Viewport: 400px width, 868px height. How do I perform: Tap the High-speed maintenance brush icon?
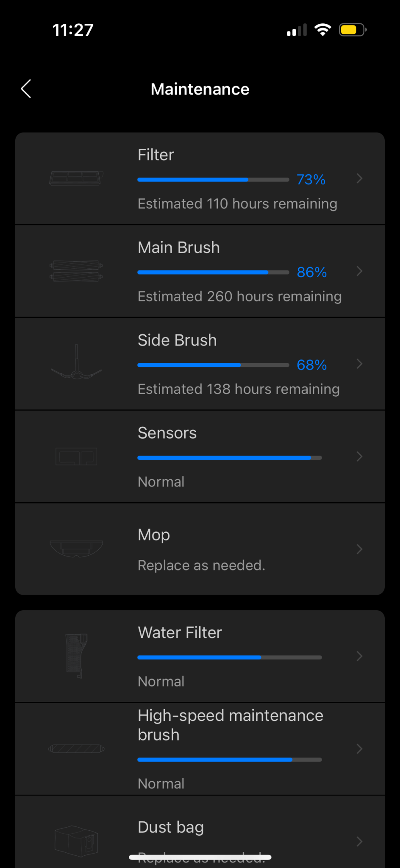point(76,749)
